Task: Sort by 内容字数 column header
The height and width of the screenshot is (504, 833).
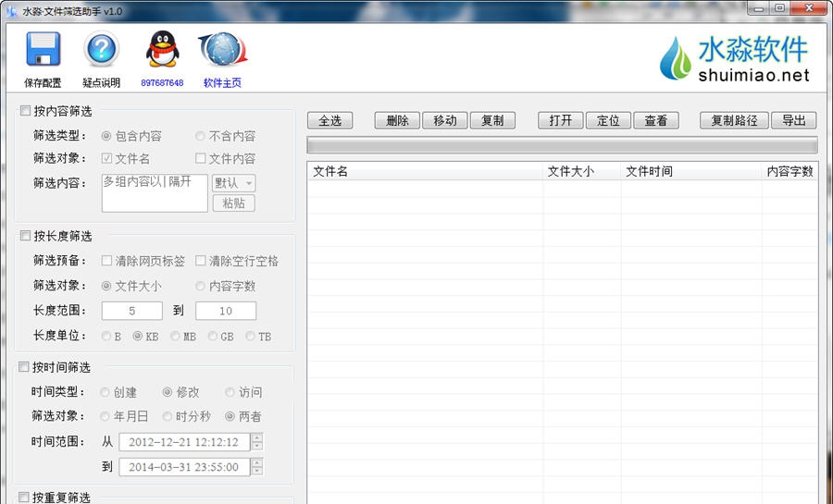Action: (789, 171)
